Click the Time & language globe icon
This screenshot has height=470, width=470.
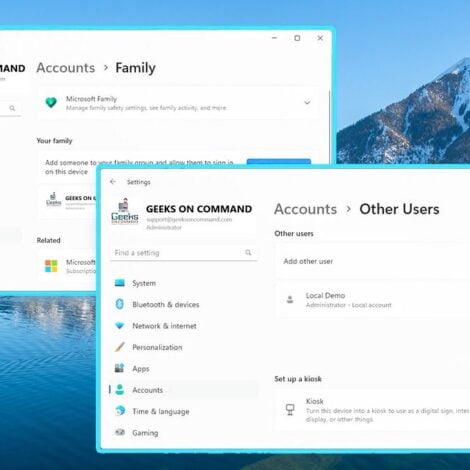(x=120, y=411)
